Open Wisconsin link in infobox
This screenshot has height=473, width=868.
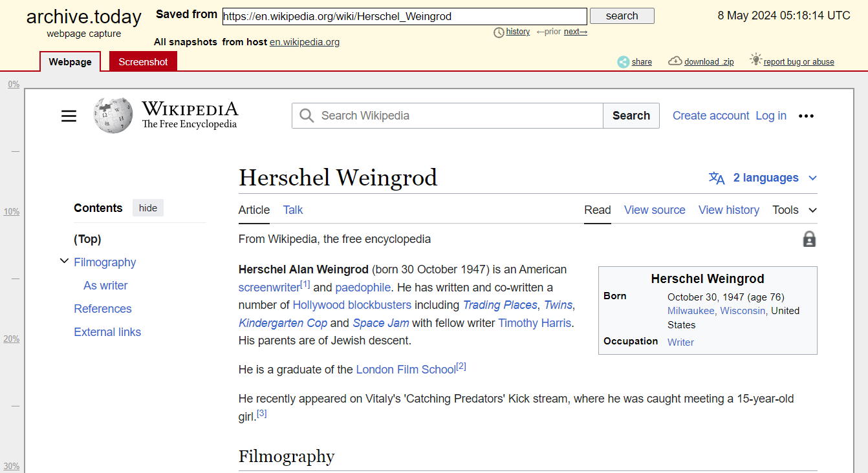(x=743, y=311)
